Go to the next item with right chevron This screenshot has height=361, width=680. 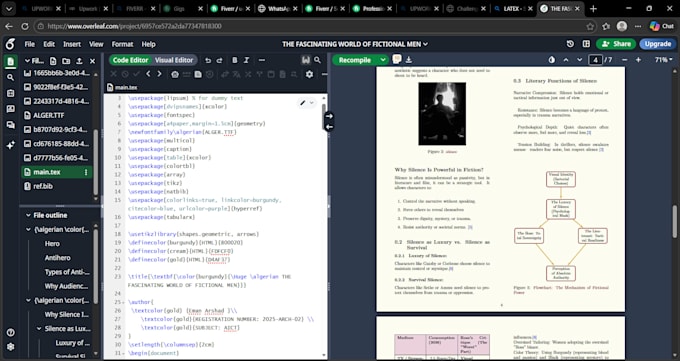[x=159, y=74]
